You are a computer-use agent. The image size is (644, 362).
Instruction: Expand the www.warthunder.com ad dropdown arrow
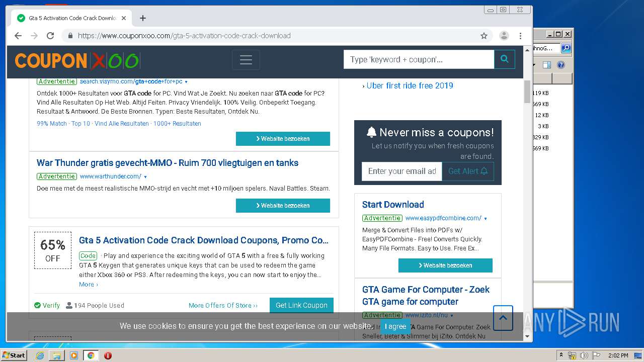click(145, 177)
